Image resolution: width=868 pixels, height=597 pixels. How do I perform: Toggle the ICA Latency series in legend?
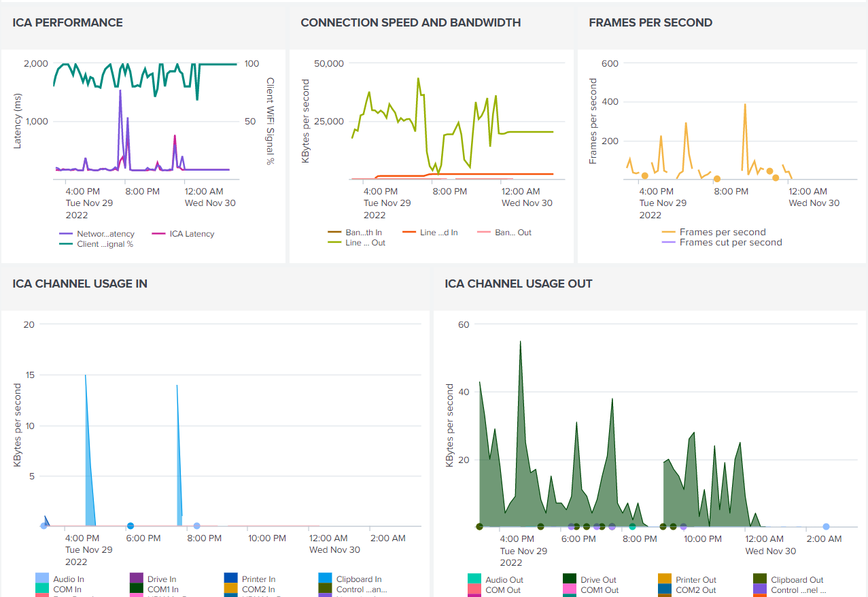point(191,234)
